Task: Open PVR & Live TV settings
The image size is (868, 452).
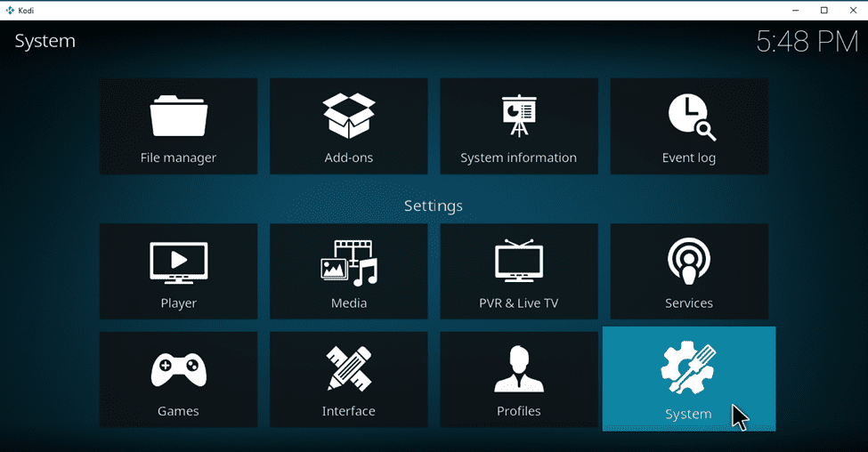Action: (519, 271)
